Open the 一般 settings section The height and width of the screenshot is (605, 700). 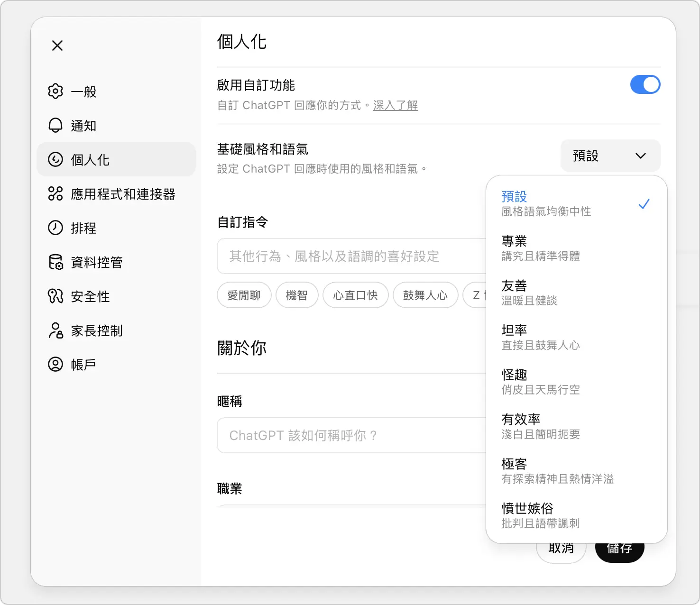116,91
